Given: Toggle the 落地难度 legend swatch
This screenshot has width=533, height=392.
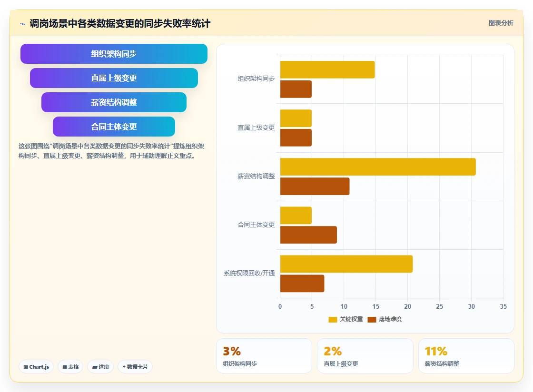Looking at the screenshot, I should tap(372, 319).
